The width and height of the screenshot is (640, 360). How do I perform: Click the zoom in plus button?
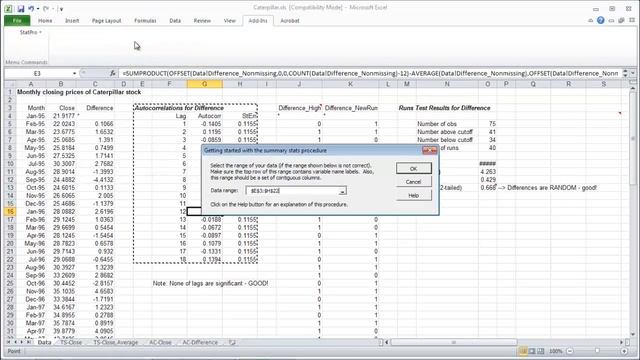pos(624,351)
